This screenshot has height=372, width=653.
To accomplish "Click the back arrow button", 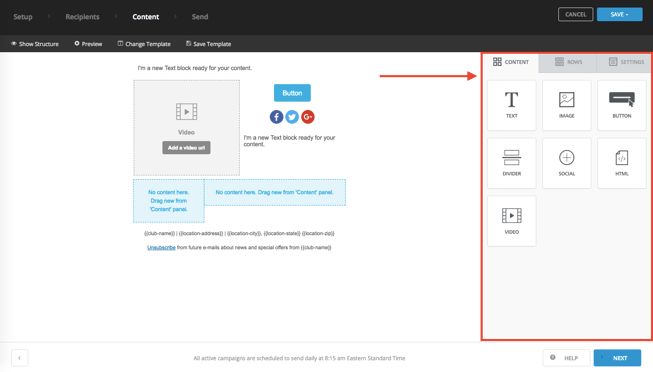I will [x=20, y=358].
